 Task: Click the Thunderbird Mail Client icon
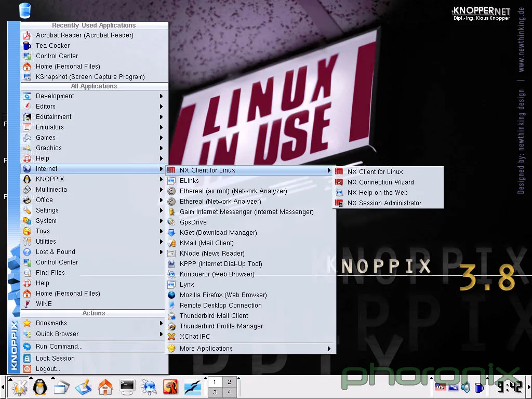tap(171, 316)
